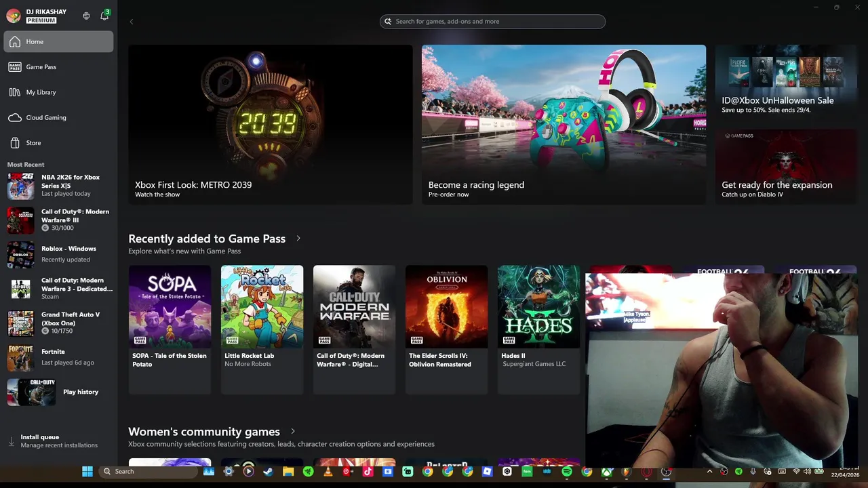Select Home in the sidebar
This screenshot has height=488, width=868.
58,41
